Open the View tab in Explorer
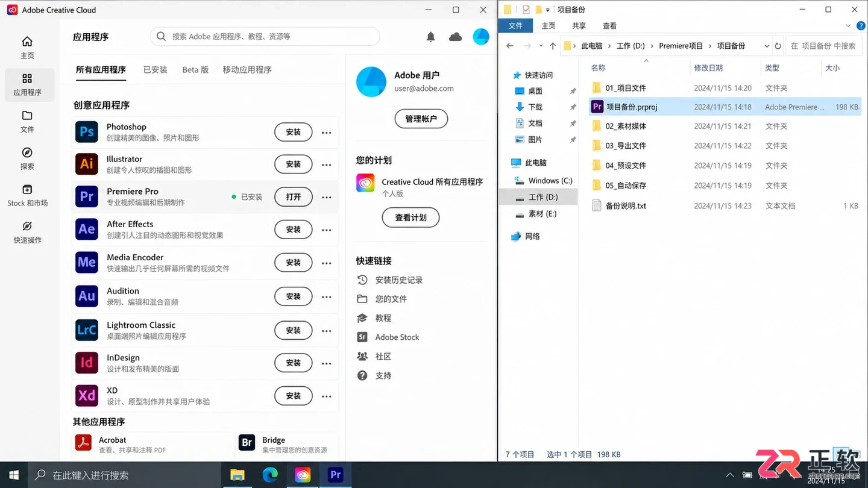868x488 pixels. tap(609, 26)
